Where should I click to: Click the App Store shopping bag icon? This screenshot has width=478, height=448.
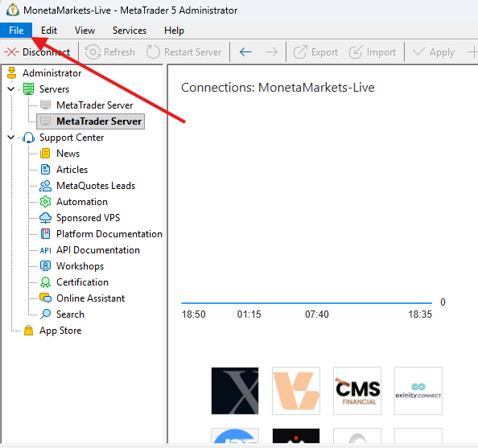pyautogui.click(x=28, y=331)
